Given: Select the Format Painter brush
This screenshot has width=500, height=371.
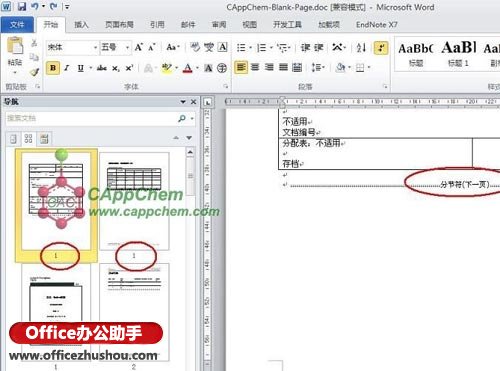Looking at the screenshot, I should tap(34, 72).
